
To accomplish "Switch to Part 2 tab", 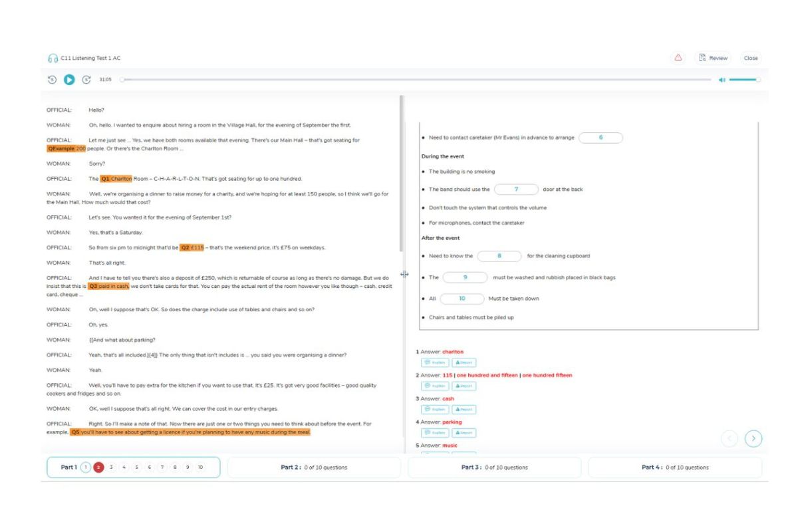I will (x=314, y=467).
